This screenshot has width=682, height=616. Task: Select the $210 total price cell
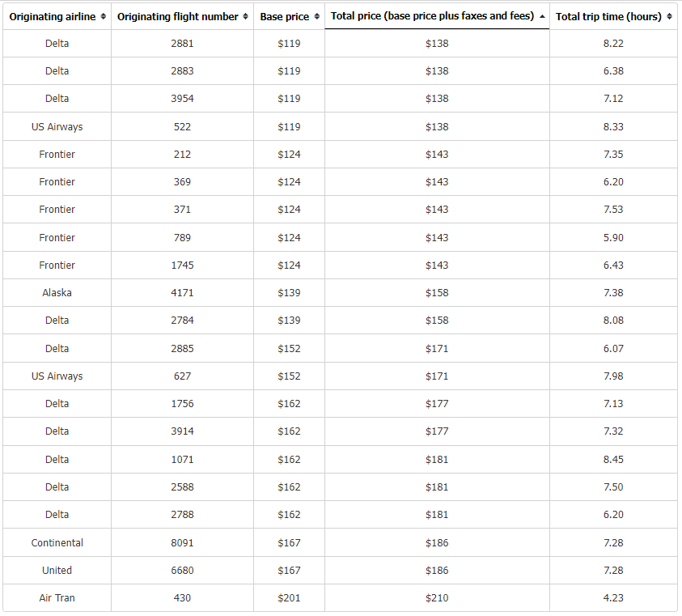pos(437,597)
